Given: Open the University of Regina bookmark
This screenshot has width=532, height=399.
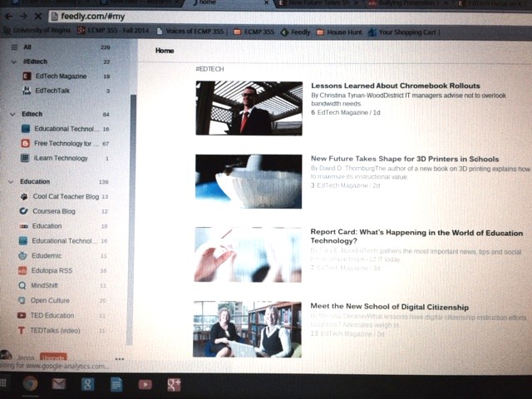Looking at the screenshot, I should (37, 31).
